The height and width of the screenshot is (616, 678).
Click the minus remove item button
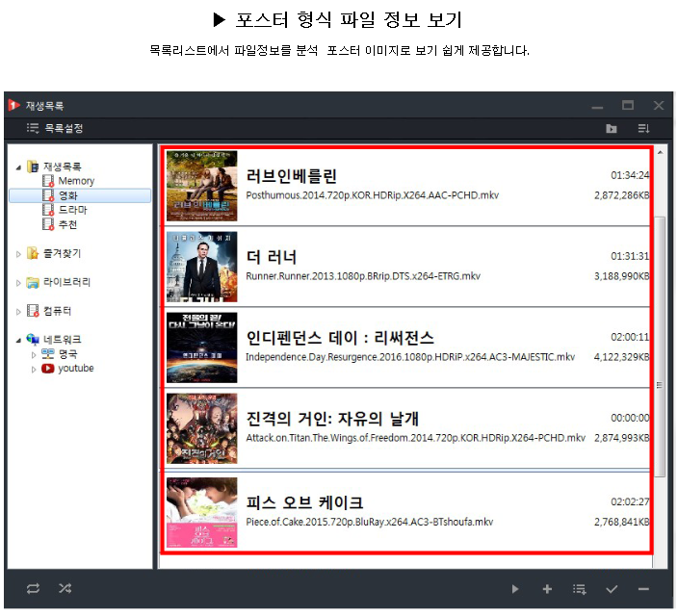click(643, 589)
